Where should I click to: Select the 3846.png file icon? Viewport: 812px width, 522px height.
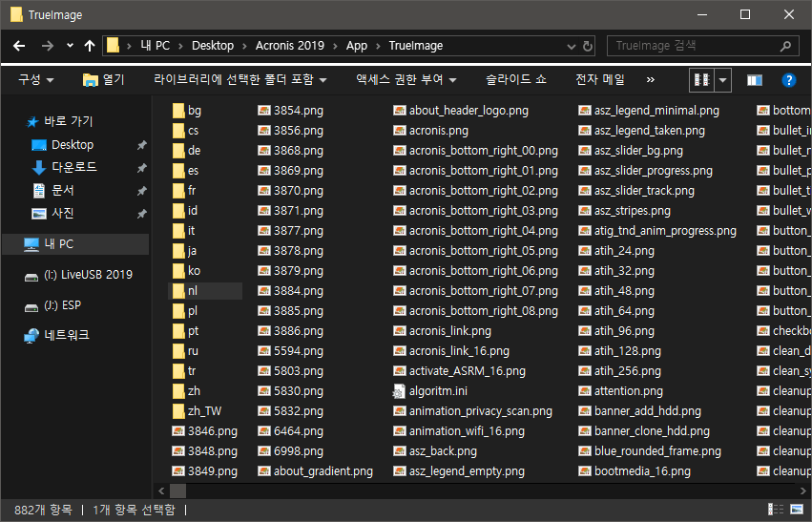178,430
